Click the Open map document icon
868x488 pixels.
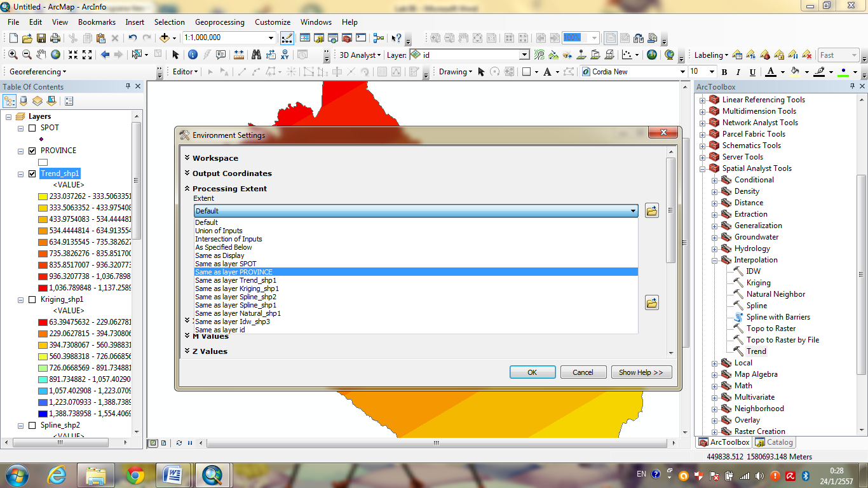coord(27,38)
